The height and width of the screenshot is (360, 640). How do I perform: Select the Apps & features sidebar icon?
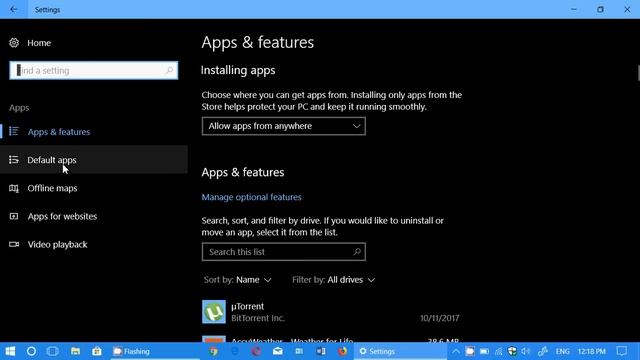13,131
